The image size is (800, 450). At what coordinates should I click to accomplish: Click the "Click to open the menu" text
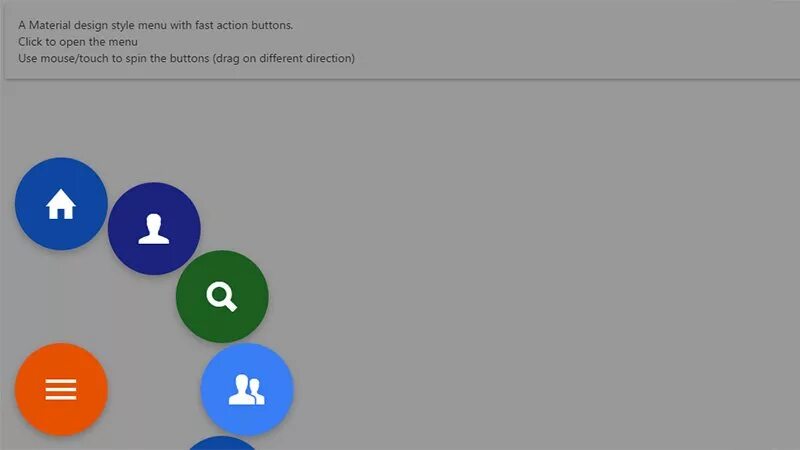78,42
